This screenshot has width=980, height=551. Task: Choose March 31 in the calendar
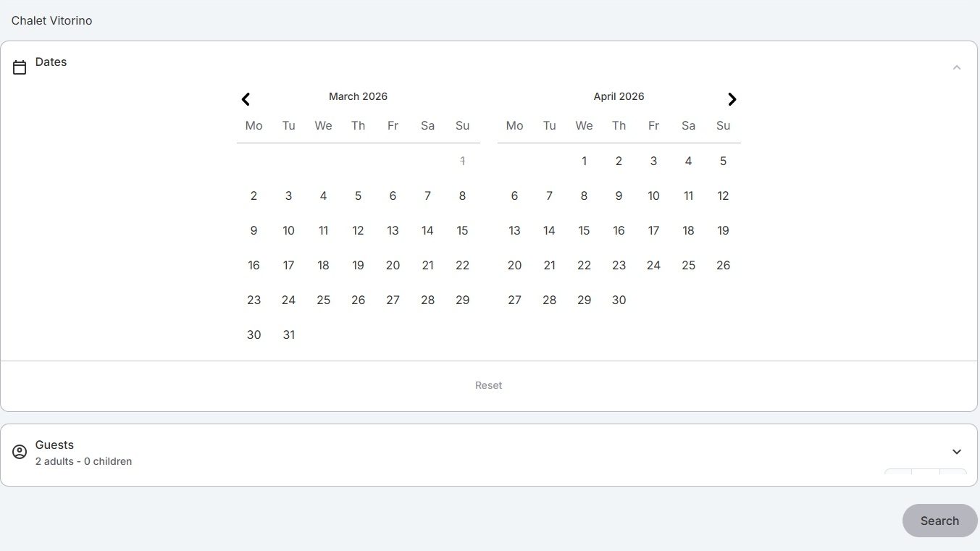[x=288, y=335]
